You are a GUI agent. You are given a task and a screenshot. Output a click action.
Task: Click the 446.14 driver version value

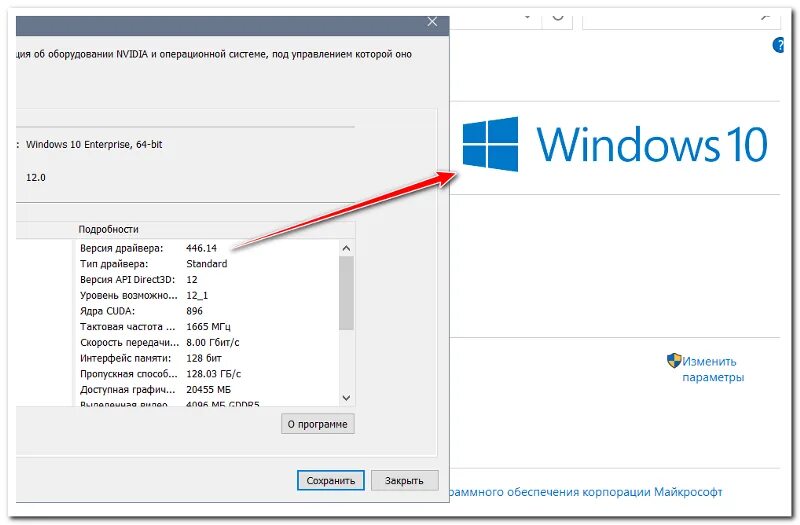click(201, 248)
